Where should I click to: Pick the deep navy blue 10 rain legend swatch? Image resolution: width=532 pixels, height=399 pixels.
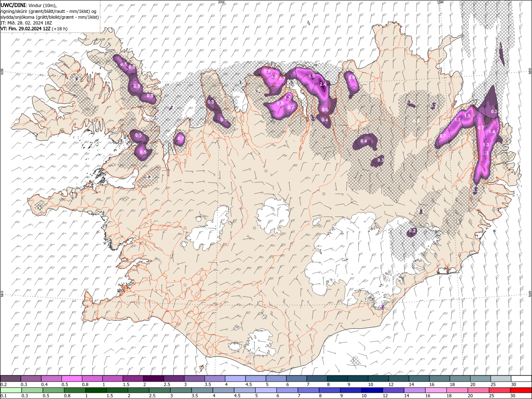click(x=372, y=390)
